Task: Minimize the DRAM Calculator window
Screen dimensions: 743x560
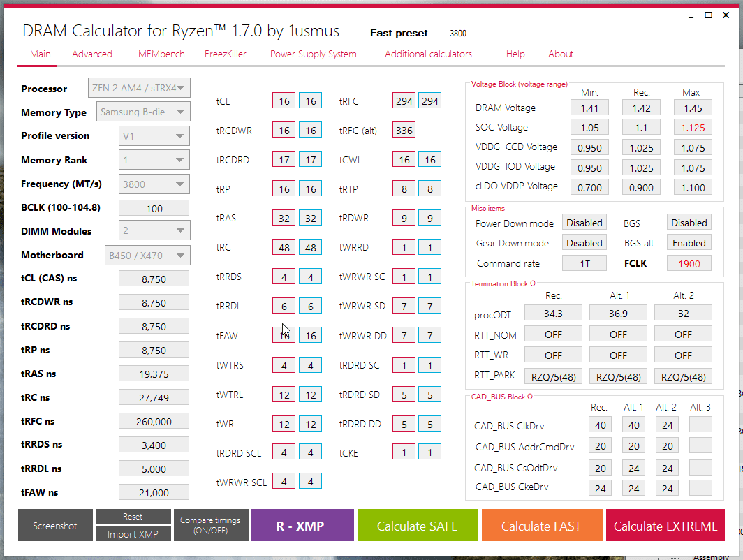Action: point(691,15)
